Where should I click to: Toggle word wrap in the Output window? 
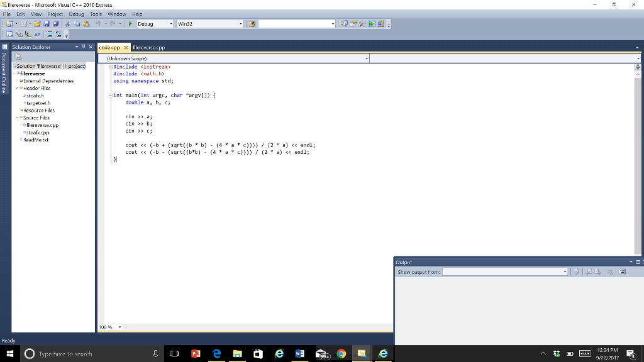pyautogui.click(x=623, y=271)
